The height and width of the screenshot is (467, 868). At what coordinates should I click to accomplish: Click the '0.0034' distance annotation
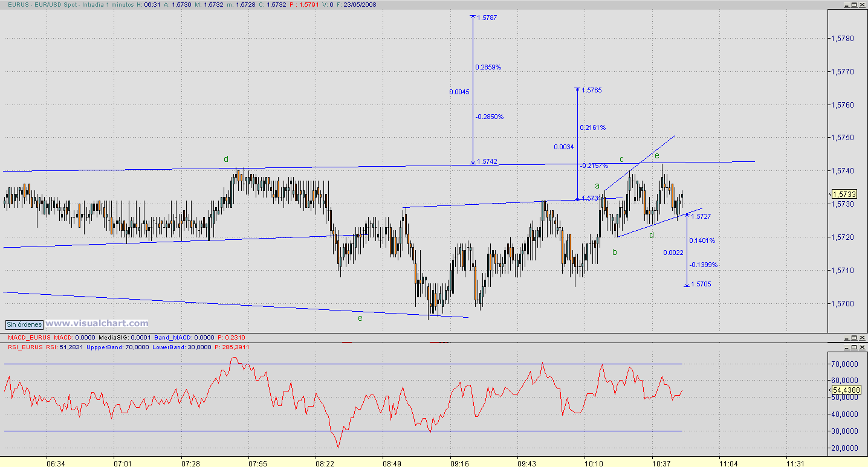(x=564, y=147)
